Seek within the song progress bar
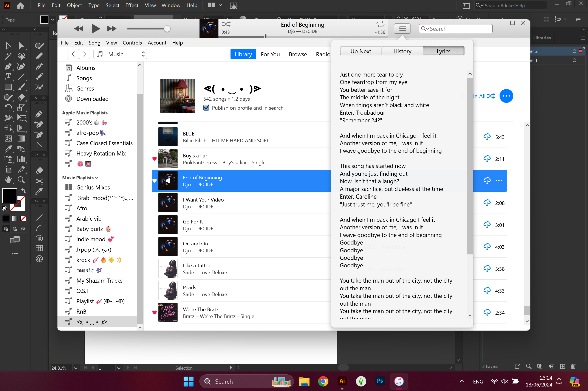588x391 pixels. tap(303, 37)
